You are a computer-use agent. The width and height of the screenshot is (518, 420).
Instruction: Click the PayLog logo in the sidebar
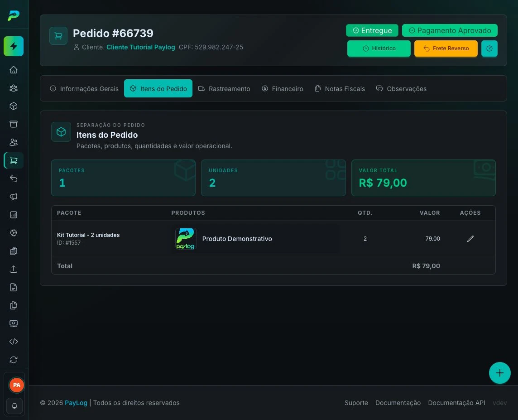[x=14, y=15]
